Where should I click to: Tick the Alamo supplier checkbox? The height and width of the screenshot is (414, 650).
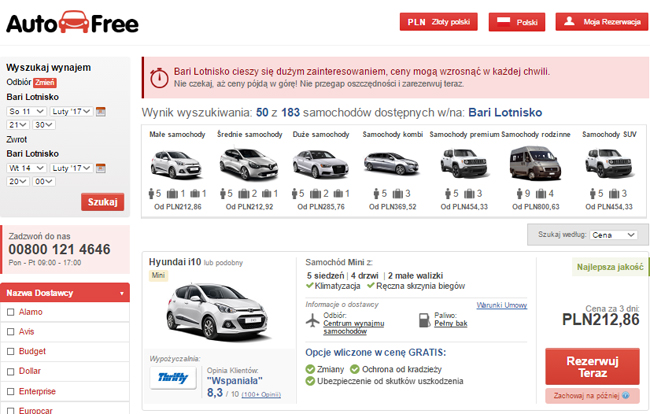click(x=11, y=312)
